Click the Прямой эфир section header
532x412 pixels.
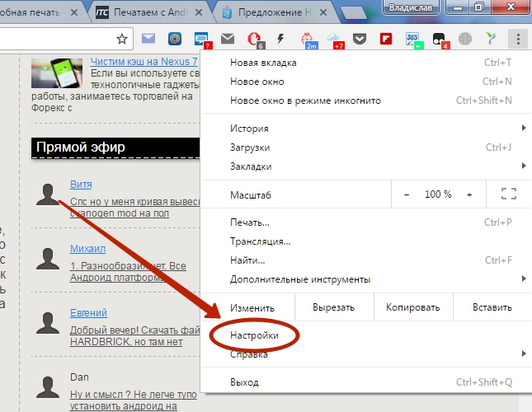(115, 147)
